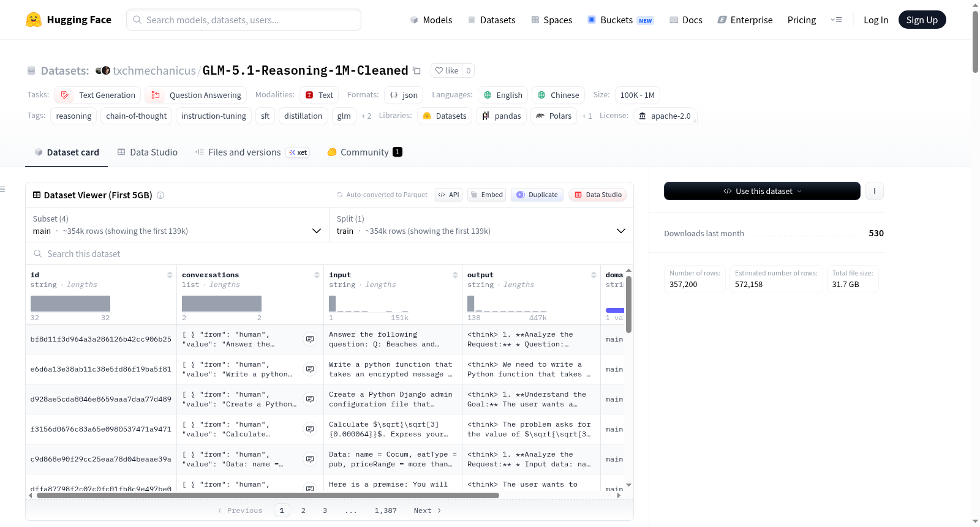Screen dimensions: 980x527
Task: Click the pandas library tag
Action: click(x=502, y=116)
